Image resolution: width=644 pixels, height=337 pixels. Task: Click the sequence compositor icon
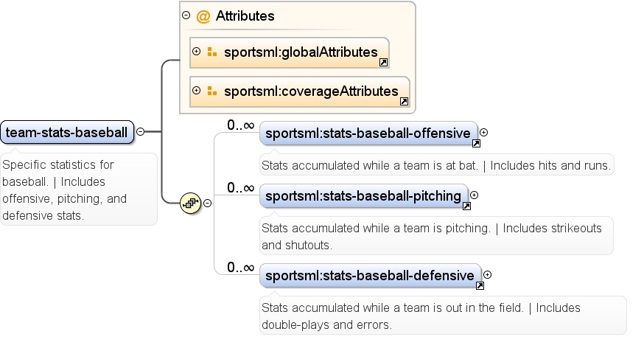[x=191, y=203]
